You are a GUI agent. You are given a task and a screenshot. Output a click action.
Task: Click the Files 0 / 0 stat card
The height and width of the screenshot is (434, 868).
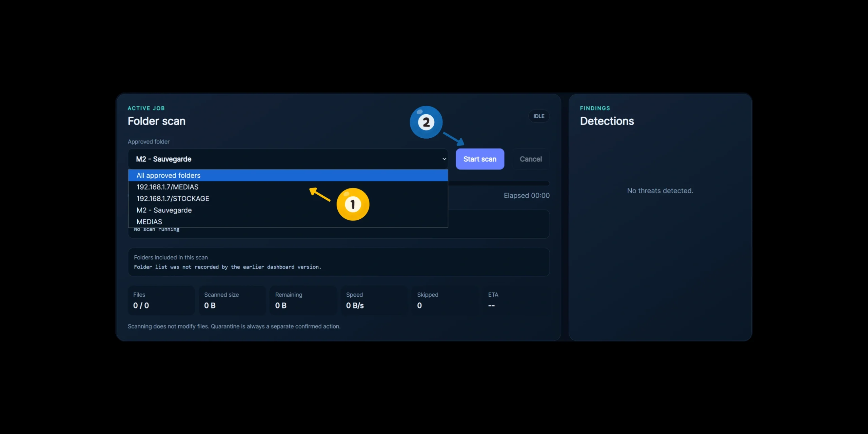click(x=161, y=300)
